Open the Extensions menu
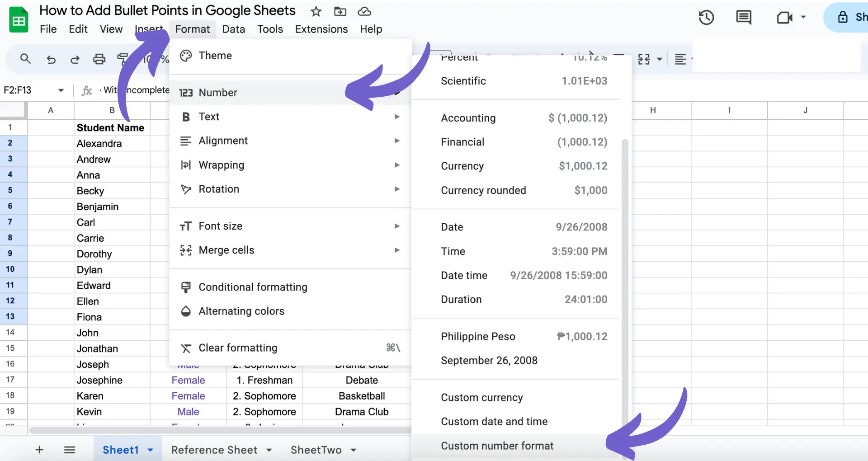Image resolution: width=868 pixels, height=461 pixels. pyautogui.click(x=321, y=29)
